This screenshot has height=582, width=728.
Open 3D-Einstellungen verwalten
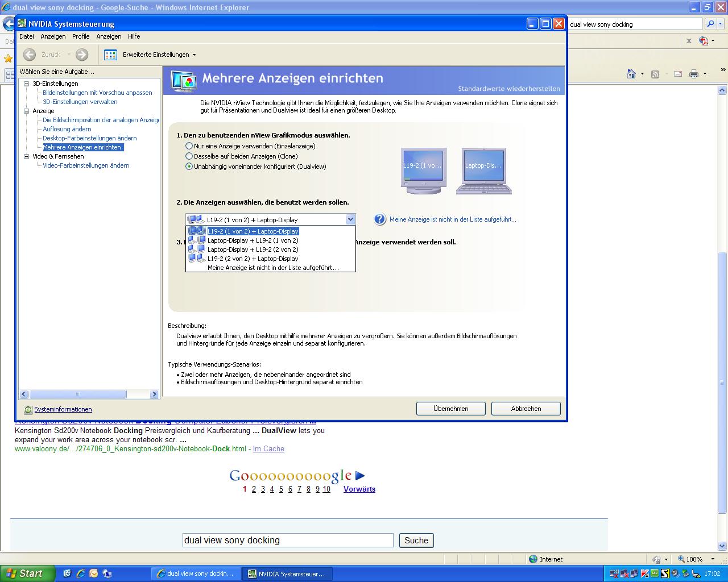pyautogui.click(x=80, y=102)
